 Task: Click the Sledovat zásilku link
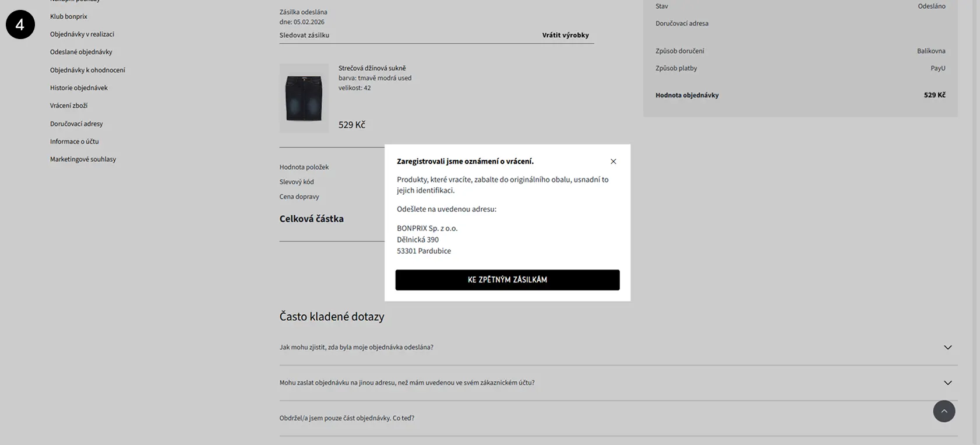[x=304, y=35]
